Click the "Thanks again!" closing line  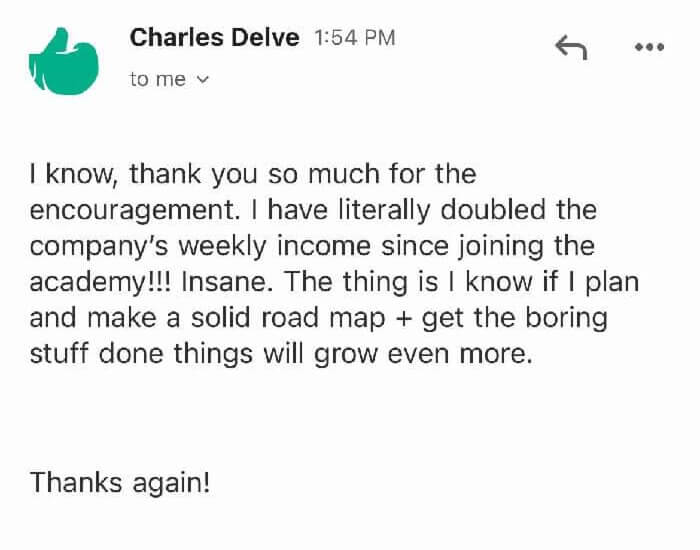(120, 482)
